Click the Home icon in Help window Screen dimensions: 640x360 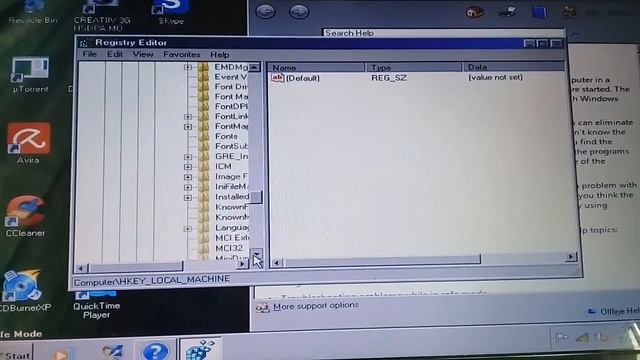474,13
